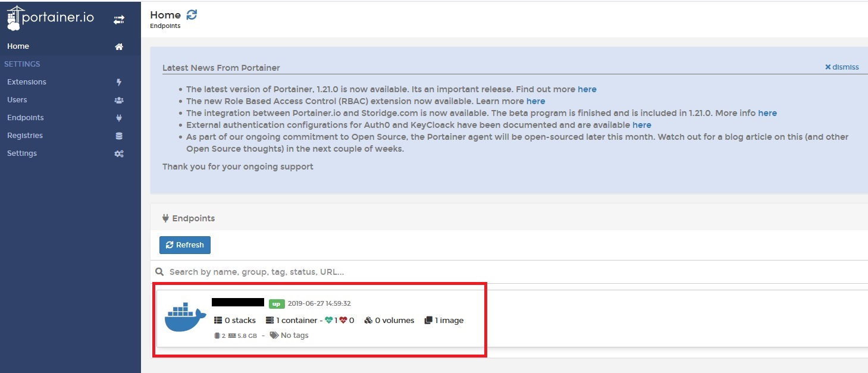Click the green healthy heart icon
The height and width of the screenshot is (373, 868).
(x=329, y=320)
